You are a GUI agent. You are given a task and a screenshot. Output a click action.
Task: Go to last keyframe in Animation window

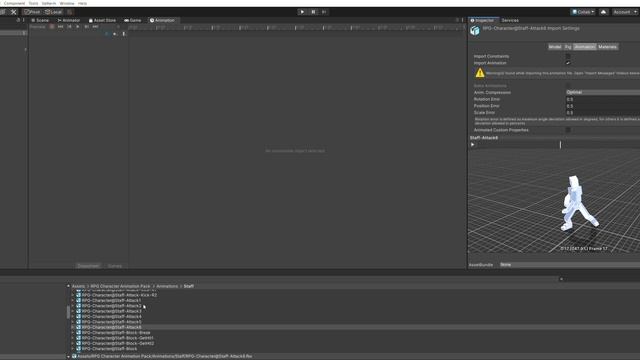pyautogui.click(x=95, y=27)
